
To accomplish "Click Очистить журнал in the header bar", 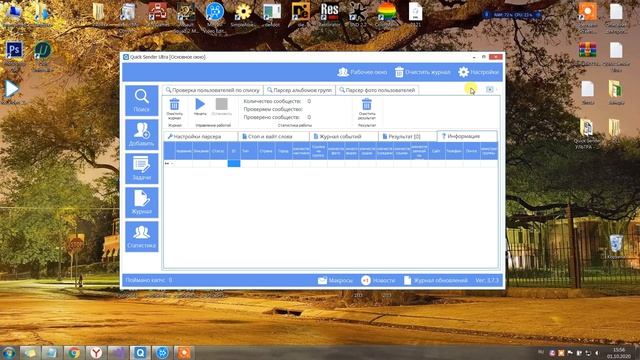I will pos(422,72).
